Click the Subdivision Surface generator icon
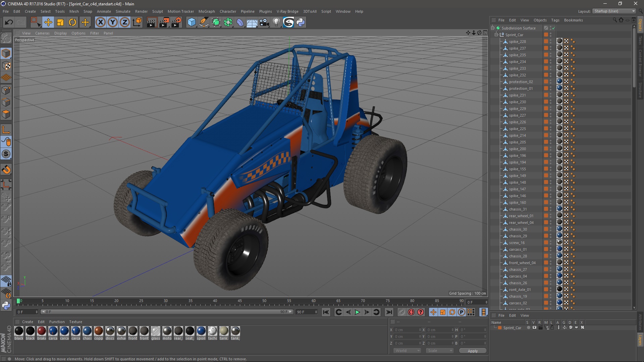Viewport: 644px width, 362px height. pyautogui.click(x=216, y=22)
